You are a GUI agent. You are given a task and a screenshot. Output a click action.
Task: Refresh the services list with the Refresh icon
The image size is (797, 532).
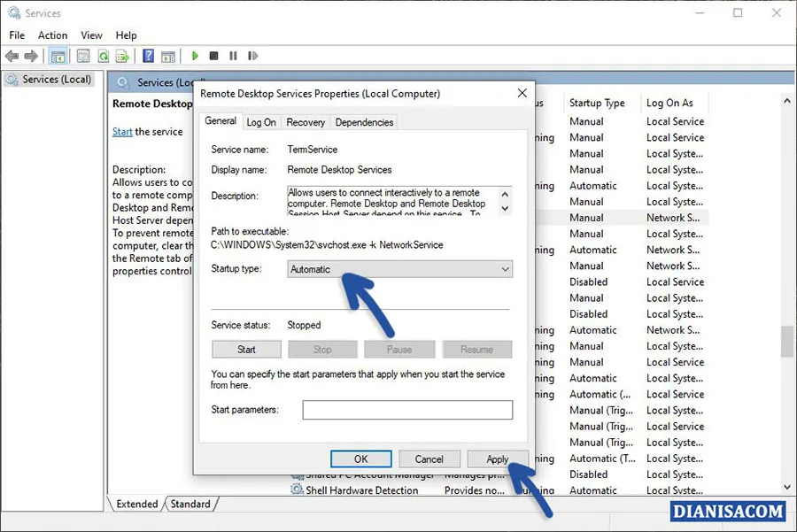pos(104,55)
